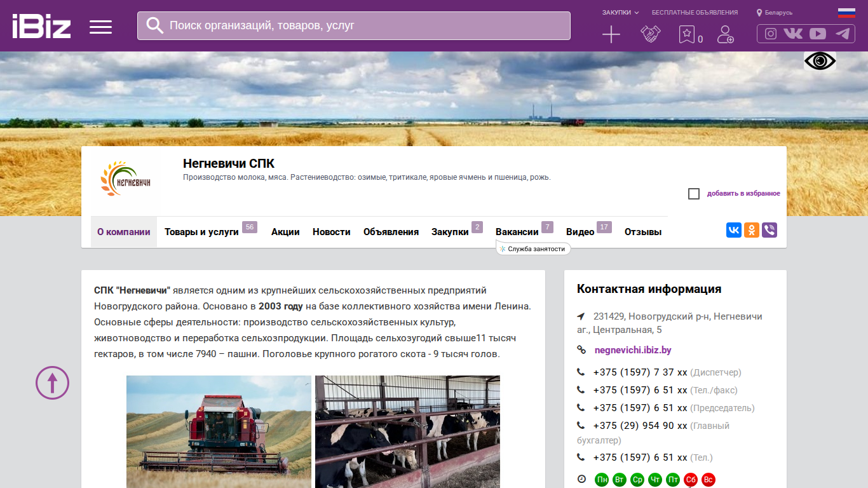Open the 'Отзывы' tab
Viewport: 868px width, 488px height.
(x=643, y=232)
